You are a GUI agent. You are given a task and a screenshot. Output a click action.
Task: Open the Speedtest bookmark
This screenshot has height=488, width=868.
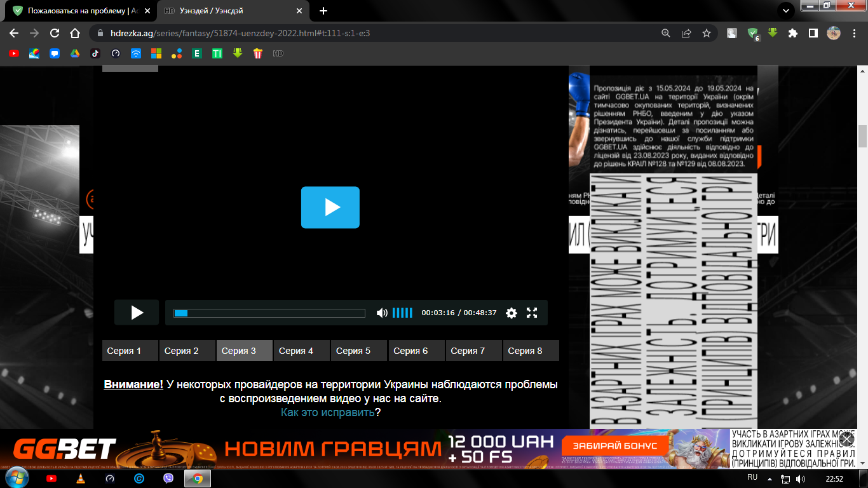(x=116, y=54)
